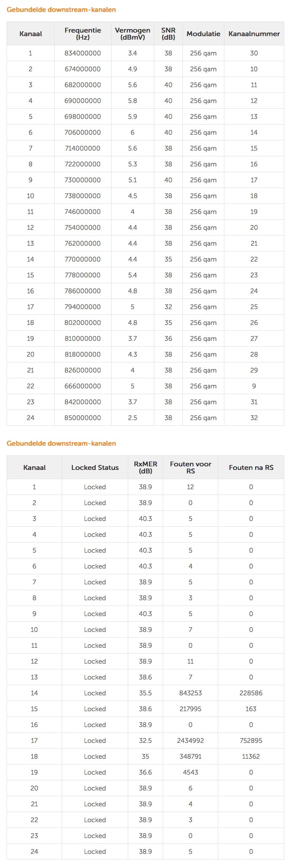
Task: Click the error count 2434992
Action: (190, 741)
